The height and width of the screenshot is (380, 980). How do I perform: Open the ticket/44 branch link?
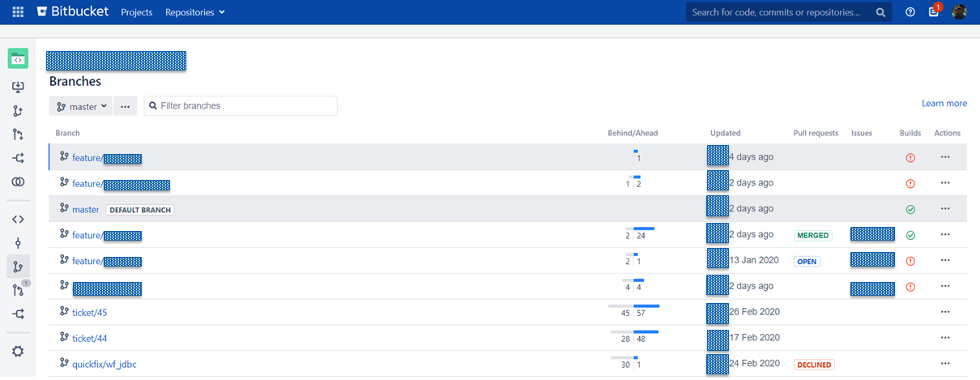point(90,338)
